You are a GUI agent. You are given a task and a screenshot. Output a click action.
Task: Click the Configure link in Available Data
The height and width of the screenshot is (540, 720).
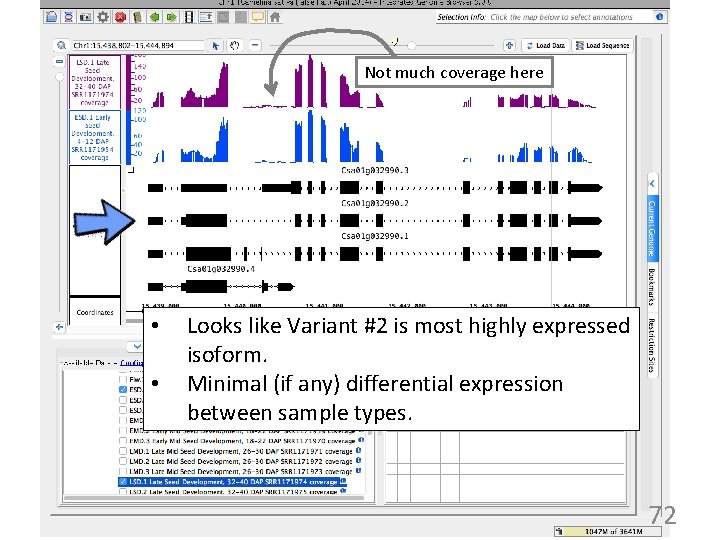[x=131, y=363]
